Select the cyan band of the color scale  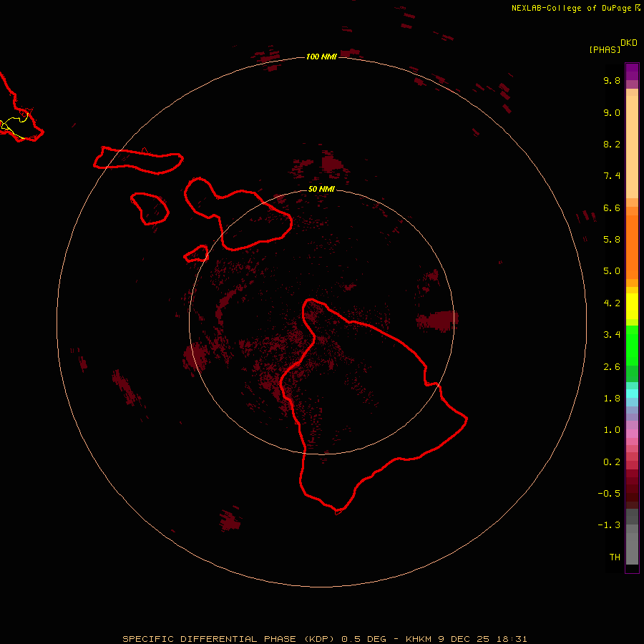[632, 394]
